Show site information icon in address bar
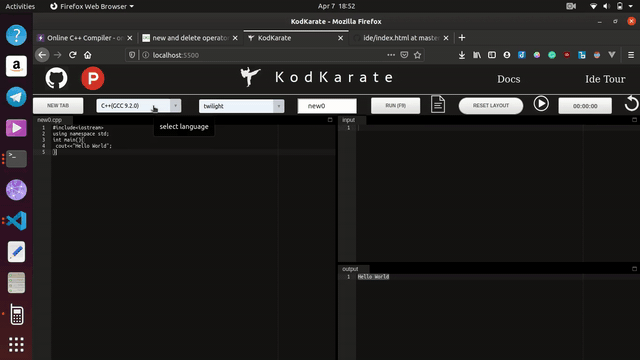Viewport: 640px width, 360px height. click(x=146, y=55)
